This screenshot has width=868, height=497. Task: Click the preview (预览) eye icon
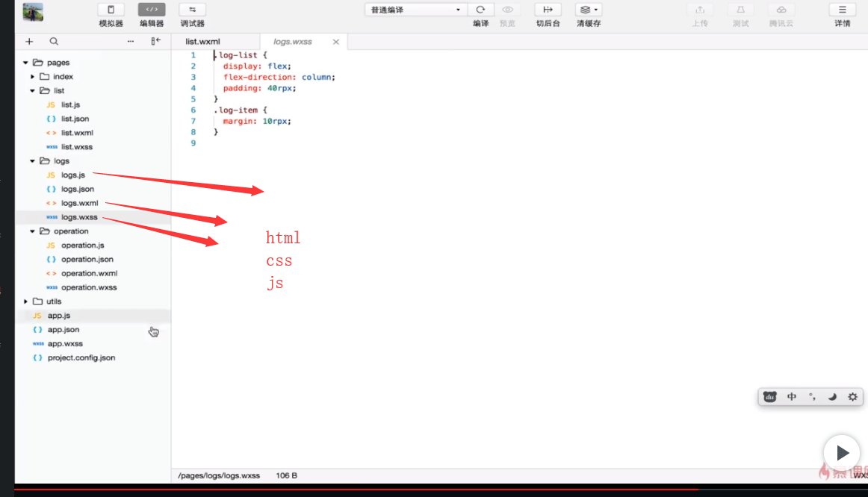[507, 10]
